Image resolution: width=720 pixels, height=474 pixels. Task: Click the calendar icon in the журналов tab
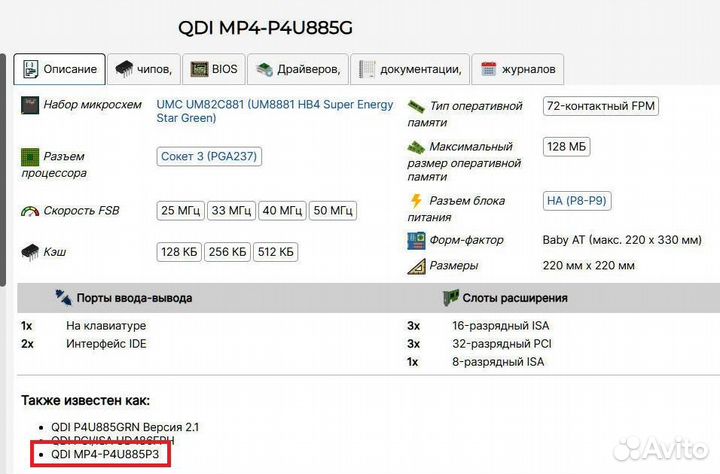pyautogui.click(x=489, y=69)
